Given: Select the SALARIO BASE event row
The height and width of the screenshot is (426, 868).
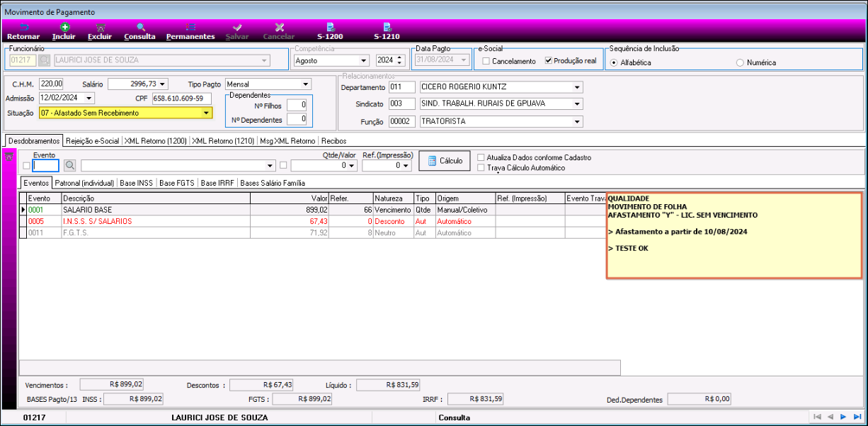Looking at the screenshot, I should tap(312, 210).
